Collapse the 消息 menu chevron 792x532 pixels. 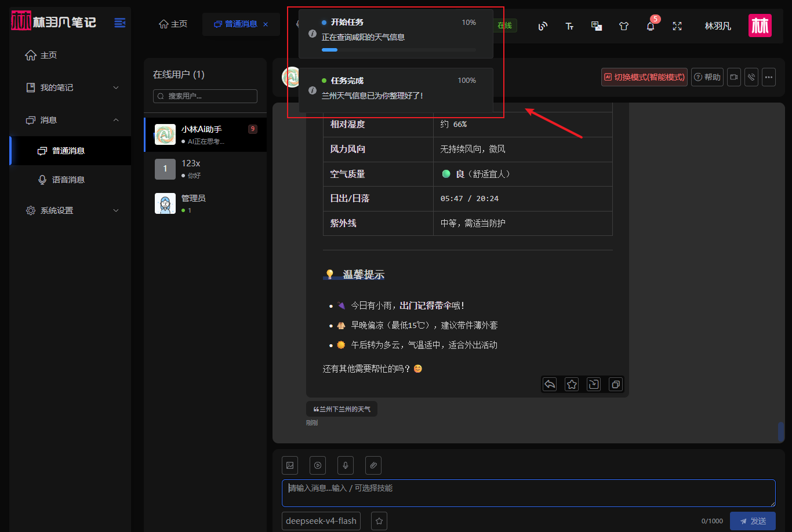(x=115, y=120)
